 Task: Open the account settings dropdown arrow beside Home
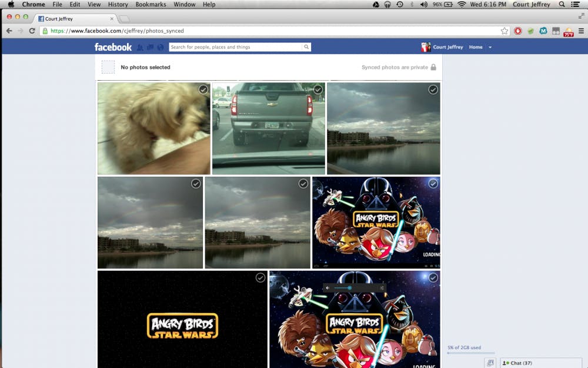[490, 47]
